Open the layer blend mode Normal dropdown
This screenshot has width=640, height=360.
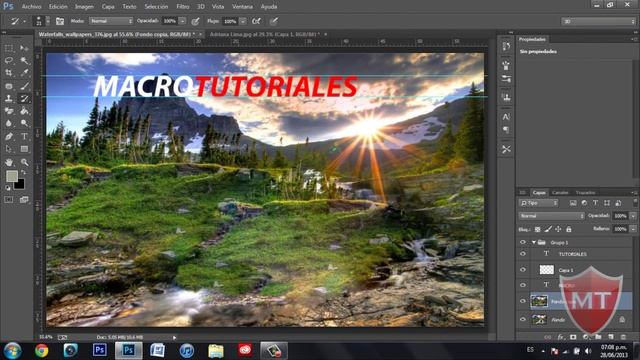551,216
